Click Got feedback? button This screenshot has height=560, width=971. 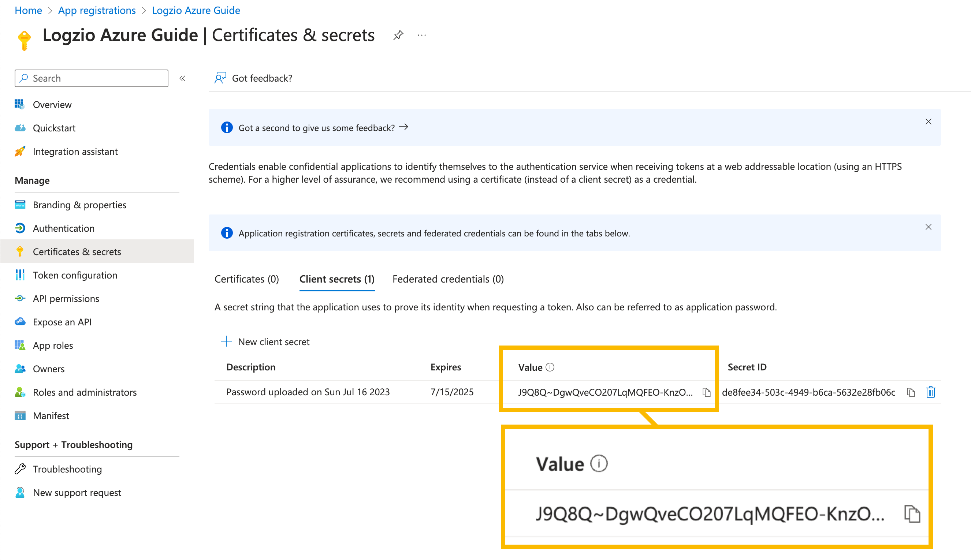(x=254, y=78)
